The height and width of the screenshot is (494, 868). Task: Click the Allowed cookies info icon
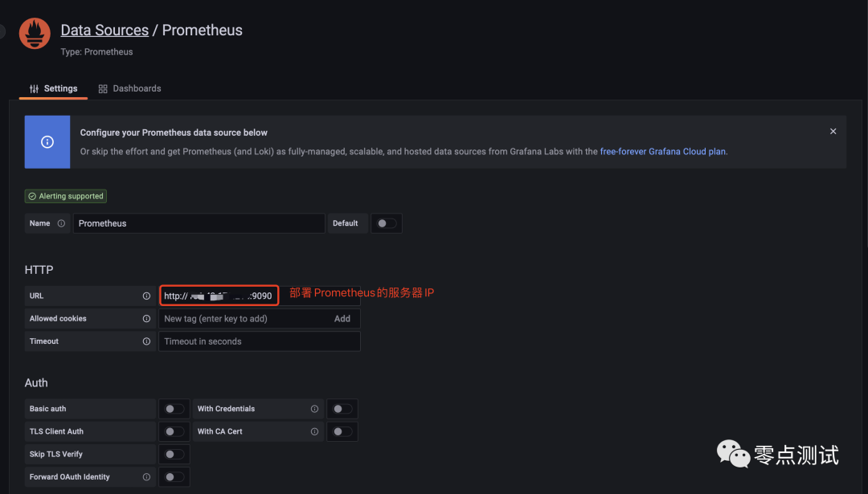point(146,319)
